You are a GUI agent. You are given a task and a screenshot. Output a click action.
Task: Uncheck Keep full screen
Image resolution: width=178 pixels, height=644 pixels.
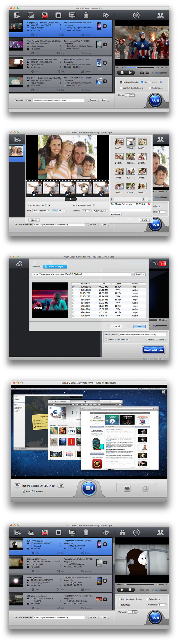coord(24,491)
